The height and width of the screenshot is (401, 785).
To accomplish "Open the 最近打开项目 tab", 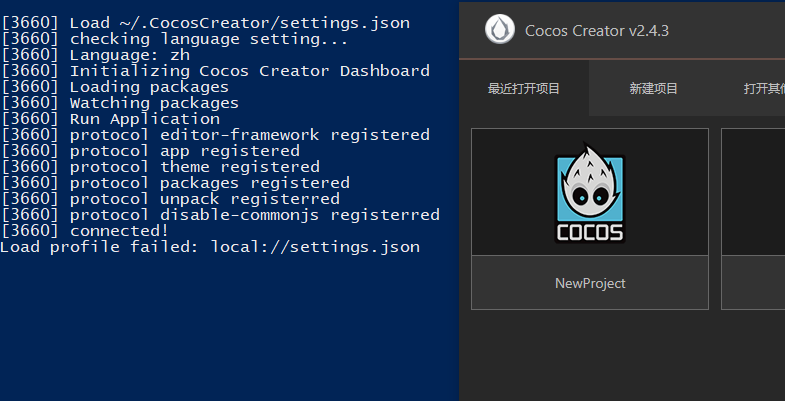I will [524, 89].
